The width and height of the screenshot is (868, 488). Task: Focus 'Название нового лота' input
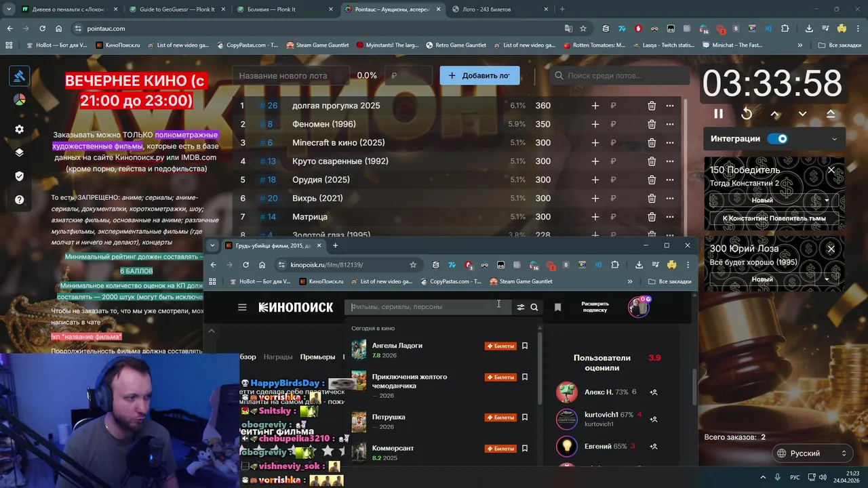291,76
